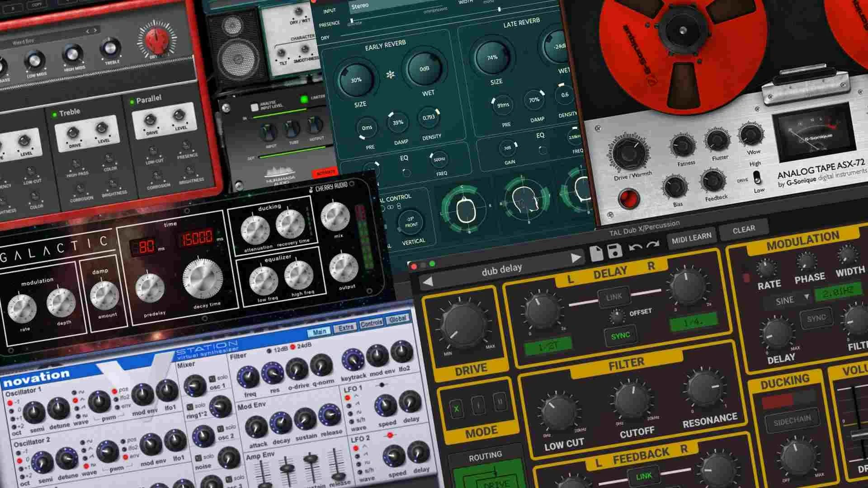This screenshot has height=488, width=868.
Task: Switch to the Extra tab in V-Station
Action: click(x=346, y=328)
